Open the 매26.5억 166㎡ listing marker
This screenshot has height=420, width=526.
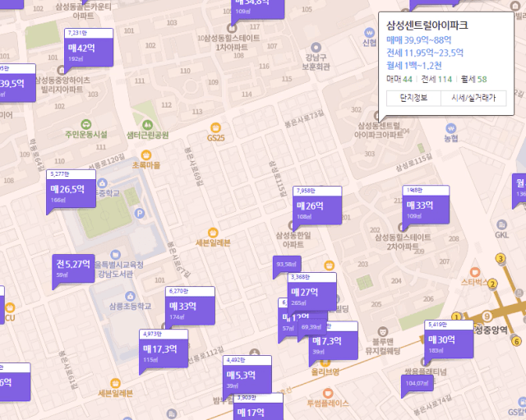point(72,189)
